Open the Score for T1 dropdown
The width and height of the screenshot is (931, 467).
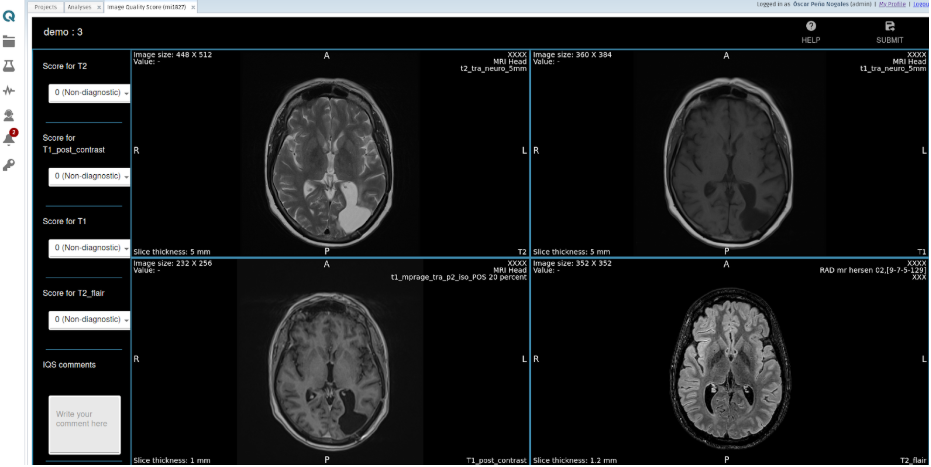click(89, 248)
